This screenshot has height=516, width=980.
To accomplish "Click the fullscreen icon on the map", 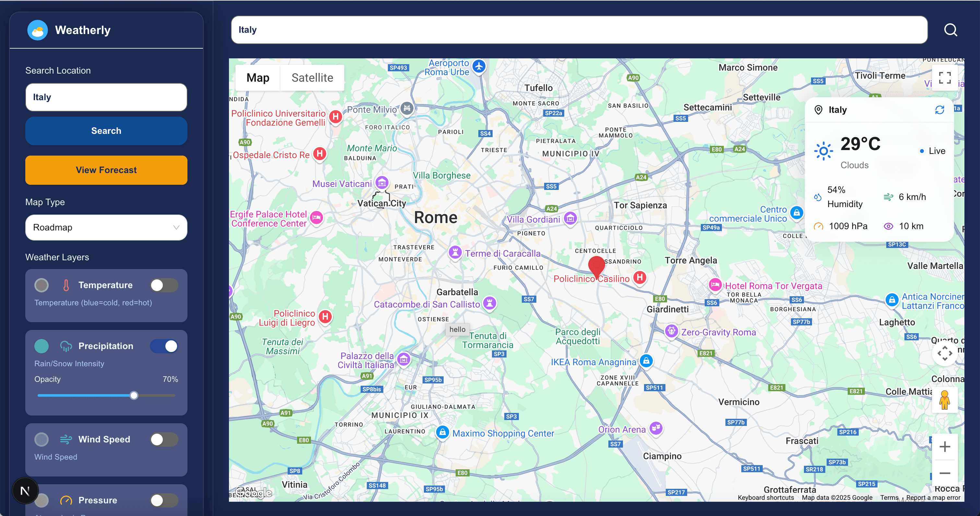I will click(945, 77).
